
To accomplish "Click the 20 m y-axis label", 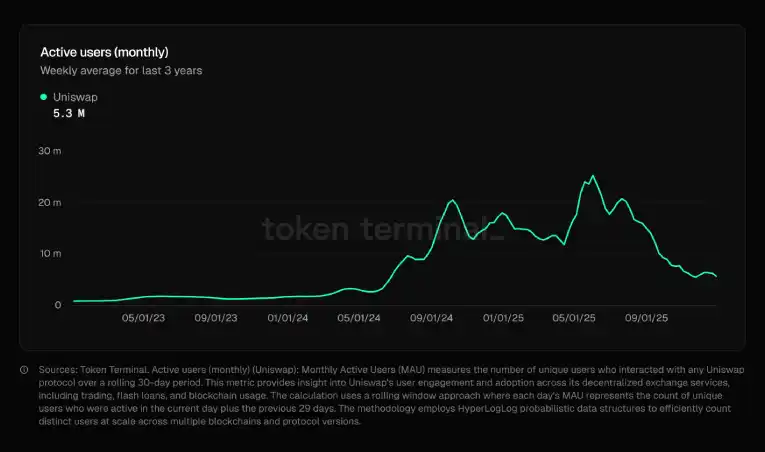I will pos(51,202).
